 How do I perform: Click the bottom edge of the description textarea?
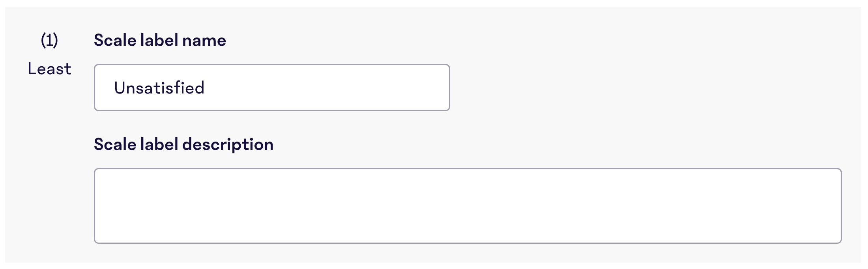point(468,243)
